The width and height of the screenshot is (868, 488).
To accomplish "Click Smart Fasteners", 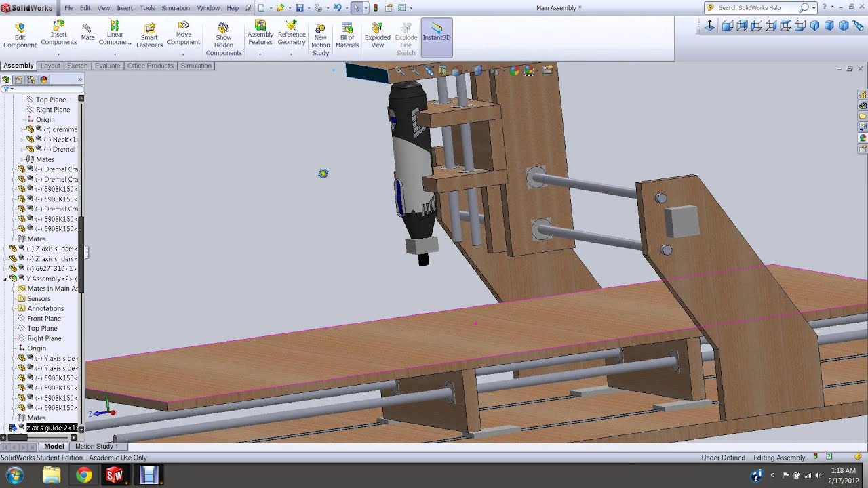I will tap(149, 36).
